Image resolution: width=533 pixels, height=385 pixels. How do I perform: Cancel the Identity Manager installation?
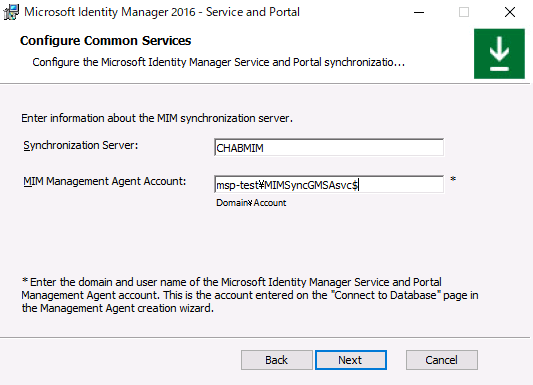point(442,360)
